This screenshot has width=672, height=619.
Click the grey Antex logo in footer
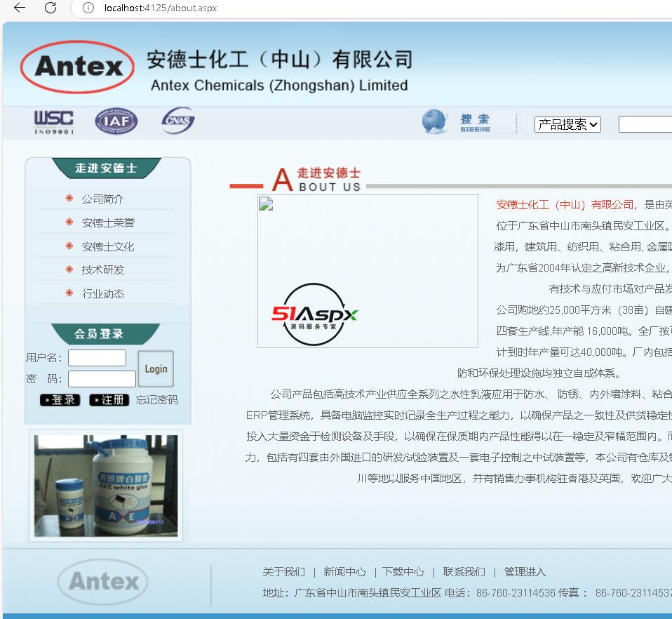pyautogui.click(x=103, y=582)
